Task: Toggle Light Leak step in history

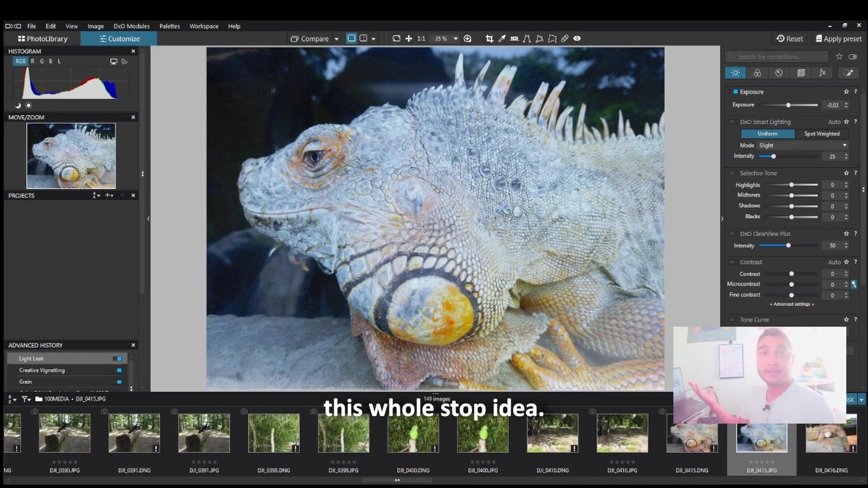Action: pyautogui.click(x=117, y=358)
